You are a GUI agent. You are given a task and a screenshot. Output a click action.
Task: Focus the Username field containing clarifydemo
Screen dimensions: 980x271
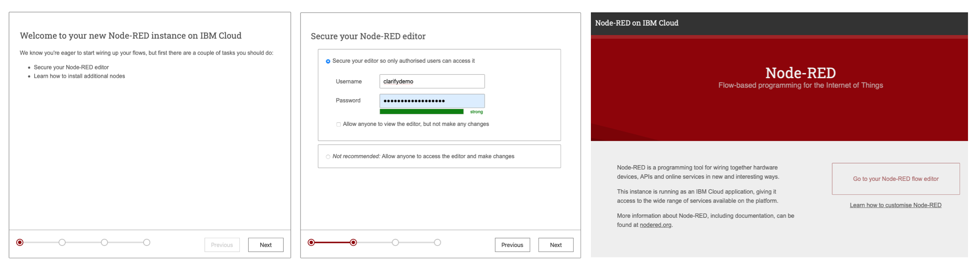(x=432, y=81)
